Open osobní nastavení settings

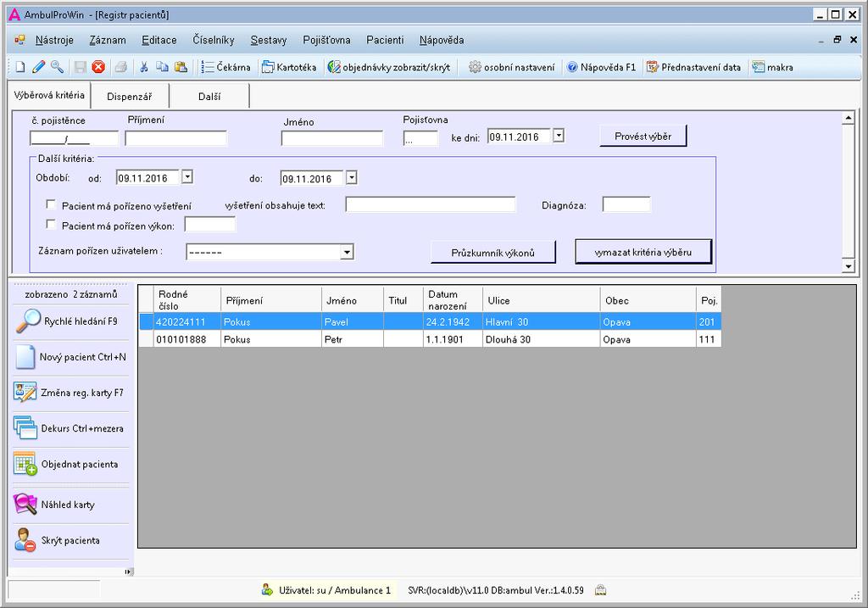(x=511, y=67)
